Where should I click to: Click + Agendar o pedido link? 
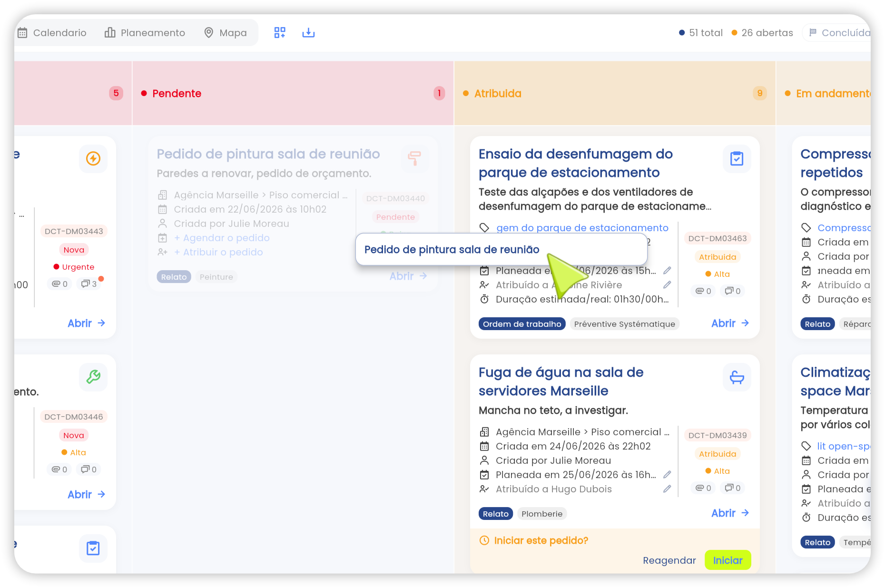pos(222,238)
